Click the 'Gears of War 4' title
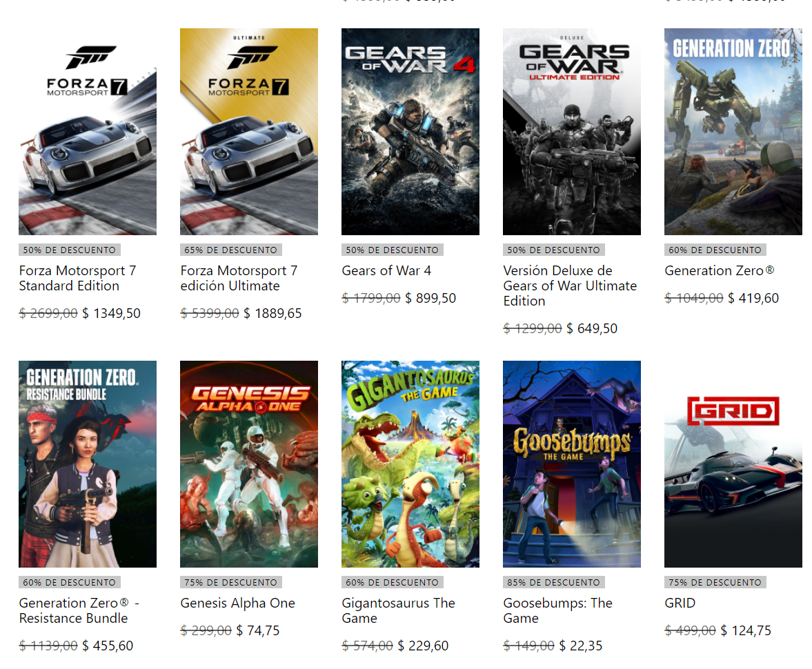 [386, 270]
